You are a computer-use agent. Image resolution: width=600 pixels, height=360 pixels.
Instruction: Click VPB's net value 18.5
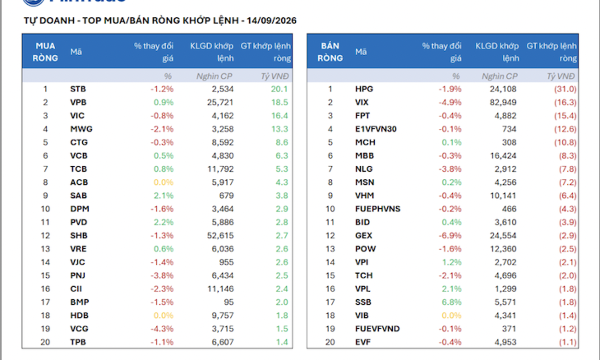280,103
